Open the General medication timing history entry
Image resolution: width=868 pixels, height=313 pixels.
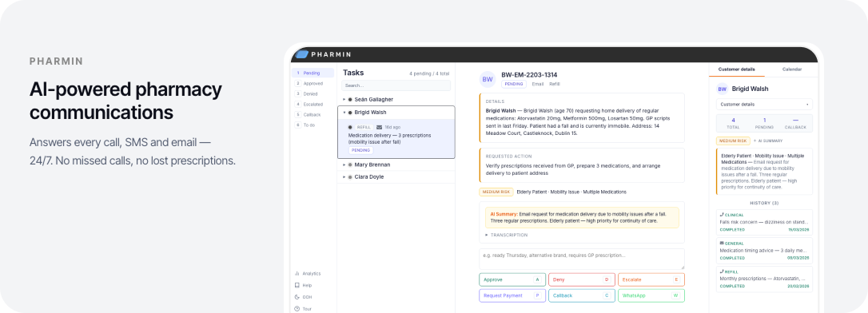tap(764, 251)
